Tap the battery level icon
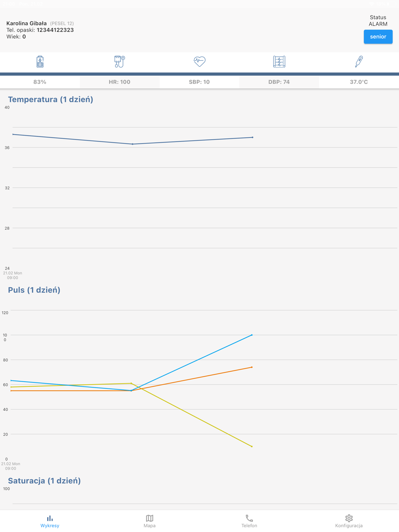Image resolution: width=399 pixels, height=532 pixels. [40, 62]
